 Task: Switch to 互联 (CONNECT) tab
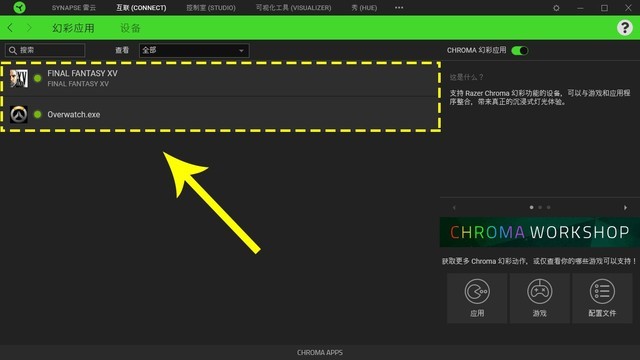[141, 8]
